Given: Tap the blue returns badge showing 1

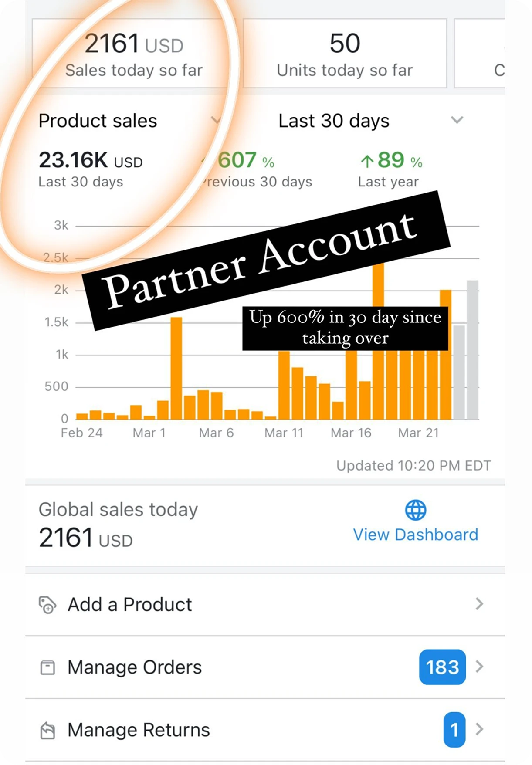Looking at the screenshot, I should (x=454, y=730).
